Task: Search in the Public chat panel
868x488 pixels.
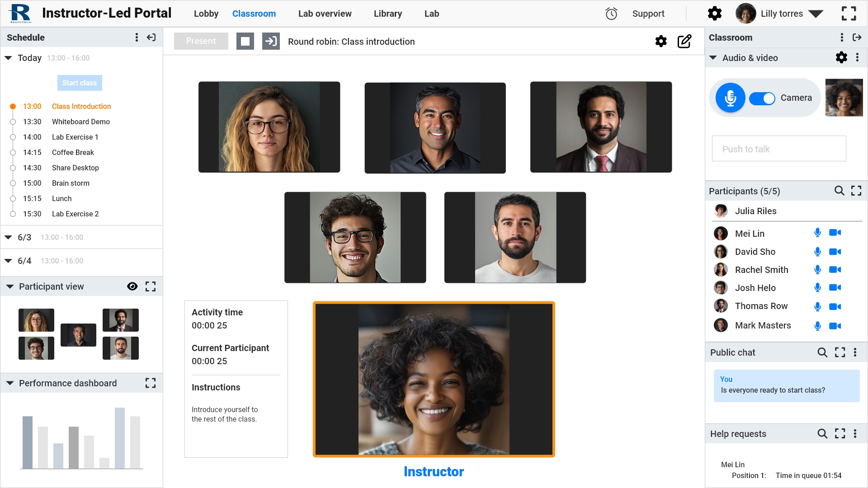Action: click(x=822, y=352)
